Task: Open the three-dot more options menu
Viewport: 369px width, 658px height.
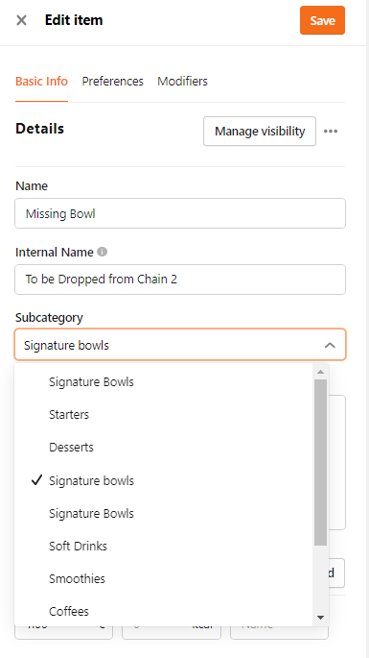Action: coord(330,131)
